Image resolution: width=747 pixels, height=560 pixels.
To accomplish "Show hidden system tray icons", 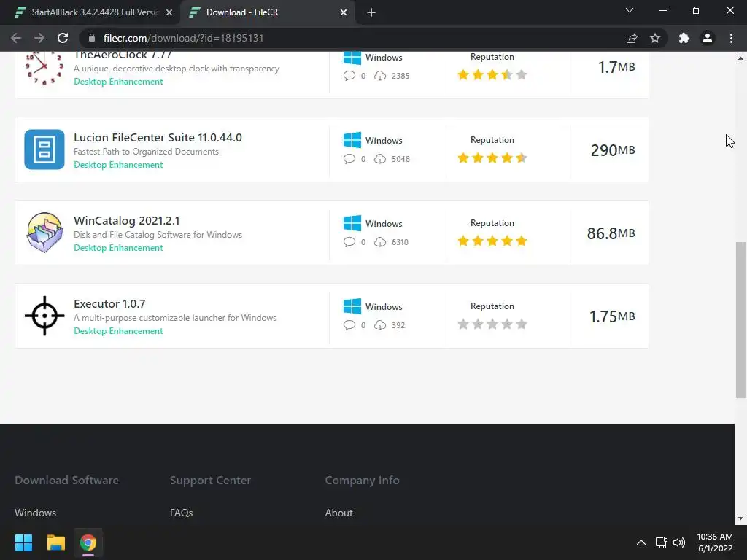I will [641, 542].
